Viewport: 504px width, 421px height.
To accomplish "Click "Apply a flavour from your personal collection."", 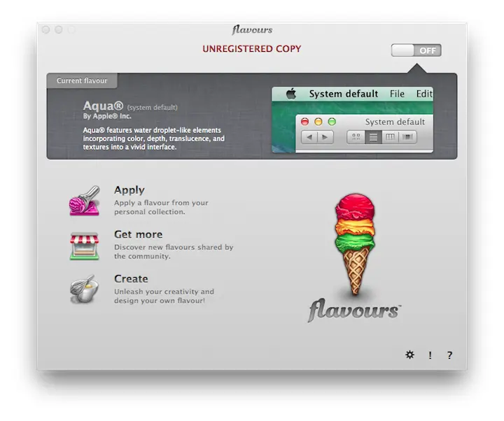I will [161, 208].
